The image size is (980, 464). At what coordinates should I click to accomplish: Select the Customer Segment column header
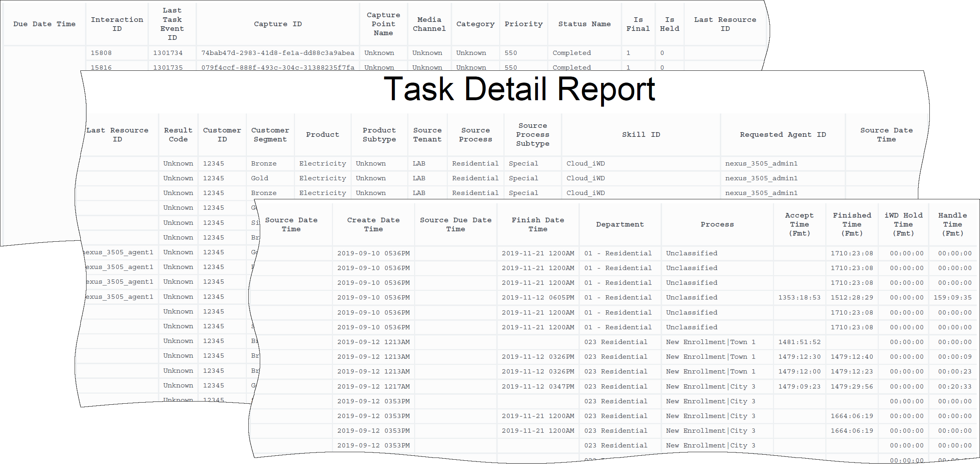[270, 135]
